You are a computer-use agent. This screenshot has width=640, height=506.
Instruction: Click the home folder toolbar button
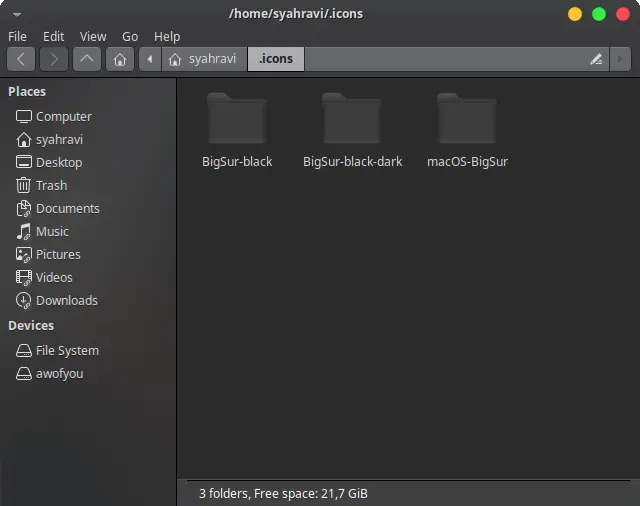120,59
